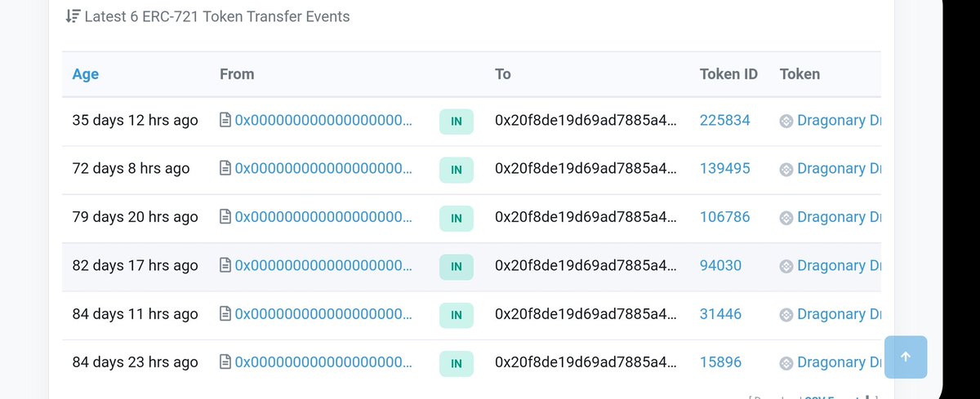Click the sort icon beside Latest 6 ERC-721 heading
Screen dimensions: 980x399
click(73, 16)
